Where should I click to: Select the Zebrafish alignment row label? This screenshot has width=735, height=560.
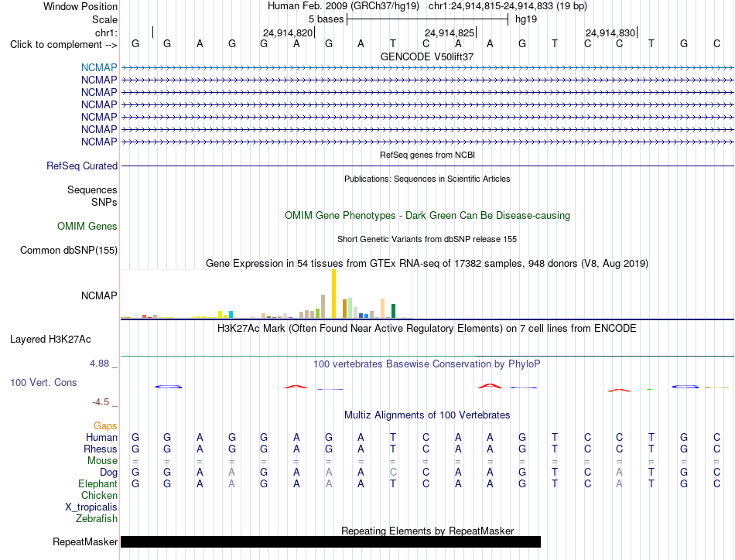point(97,519)
